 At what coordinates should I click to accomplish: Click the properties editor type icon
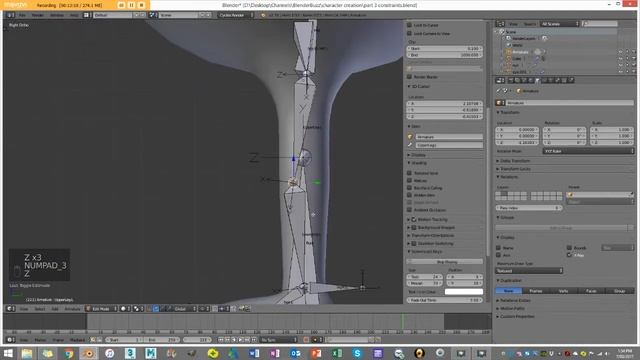coord(500,80)
